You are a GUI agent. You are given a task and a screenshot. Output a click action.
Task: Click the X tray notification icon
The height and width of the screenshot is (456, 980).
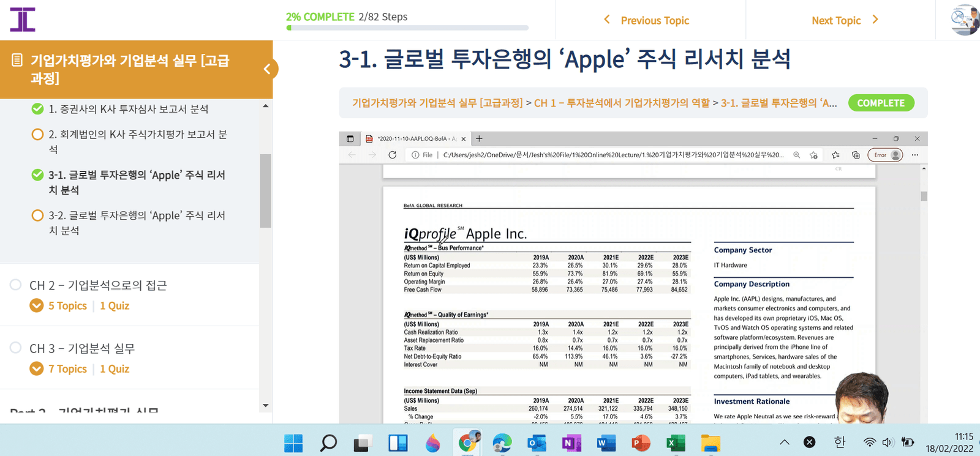(809, 442)
